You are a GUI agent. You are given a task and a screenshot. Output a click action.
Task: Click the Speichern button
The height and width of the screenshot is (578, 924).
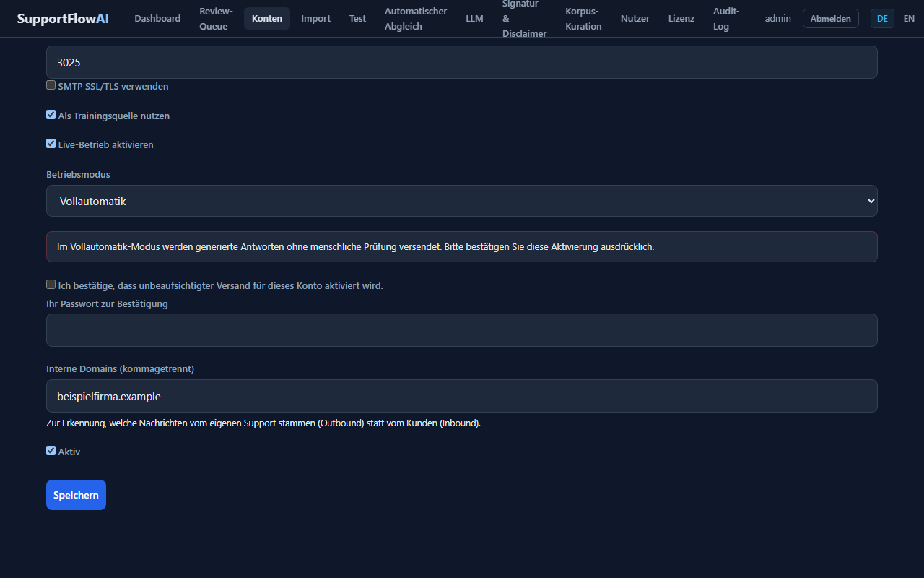click(76, 495)
